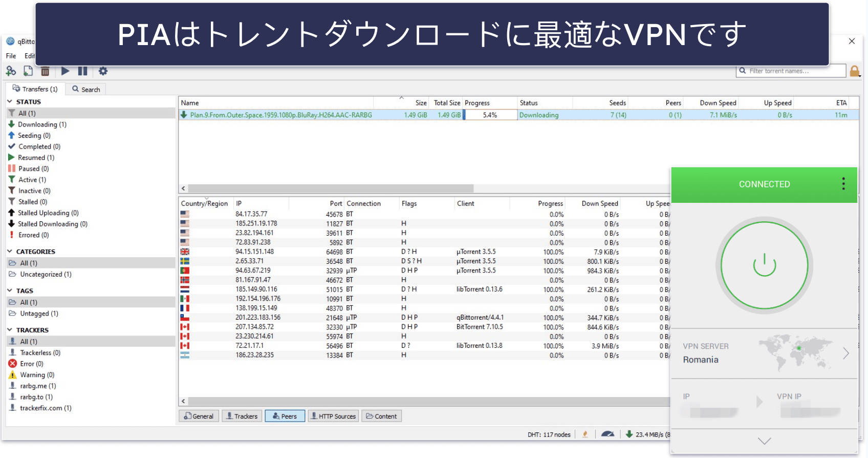
Task: Expand the PIA panel bottom chevron
Action: coord(764,441)
